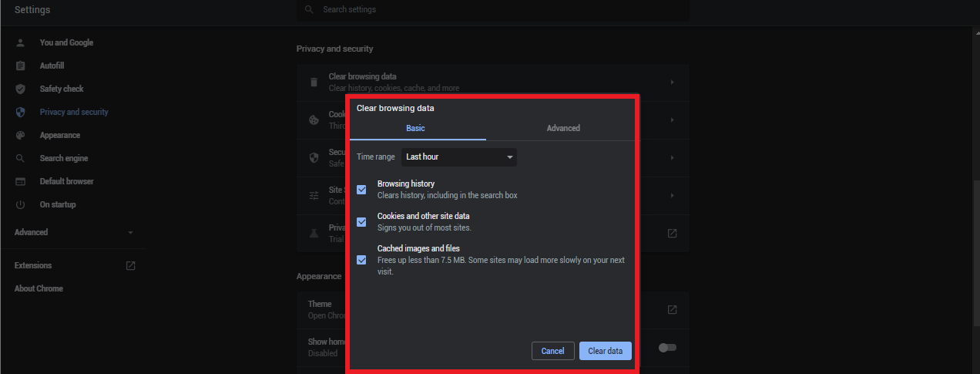The height and width of the screenshot is (374, 980).
Task: Click the Search engine magnifier icon
Action: pos(21,158)
